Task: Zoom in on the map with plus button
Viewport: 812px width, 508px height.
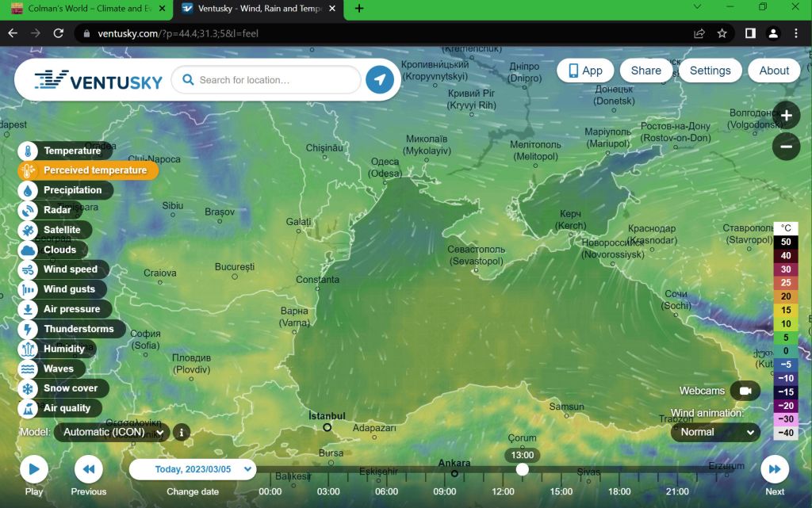Action: tap(786, 116)
